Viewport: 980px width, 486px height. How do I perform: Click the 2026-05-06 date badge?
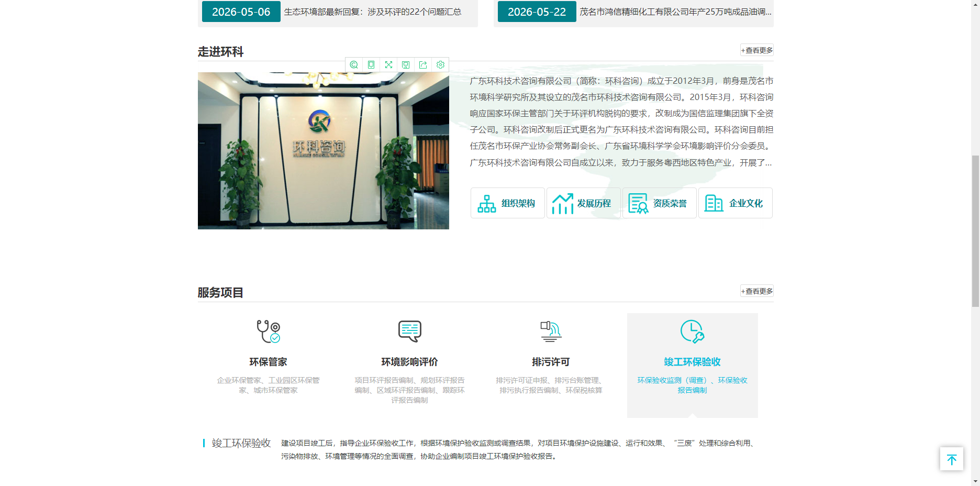pyautogui.click(x=241, y=12)
